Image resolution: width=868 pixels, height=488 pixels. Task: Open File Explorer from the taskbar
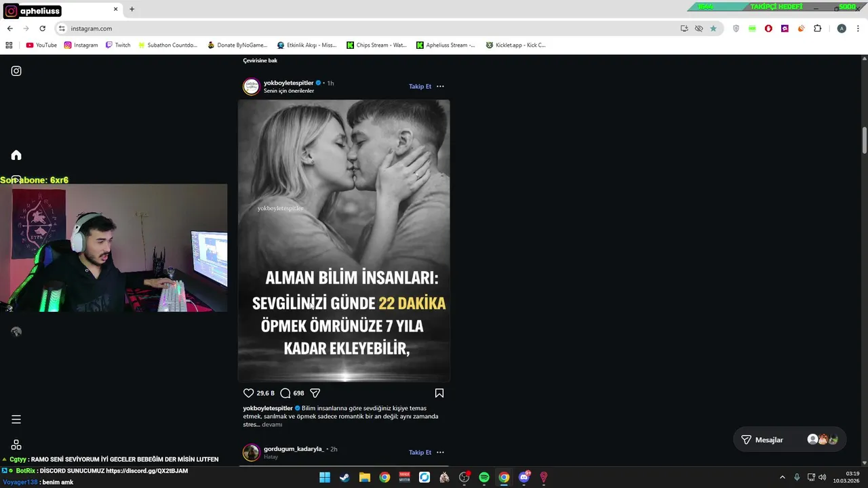tap(364, 477)
